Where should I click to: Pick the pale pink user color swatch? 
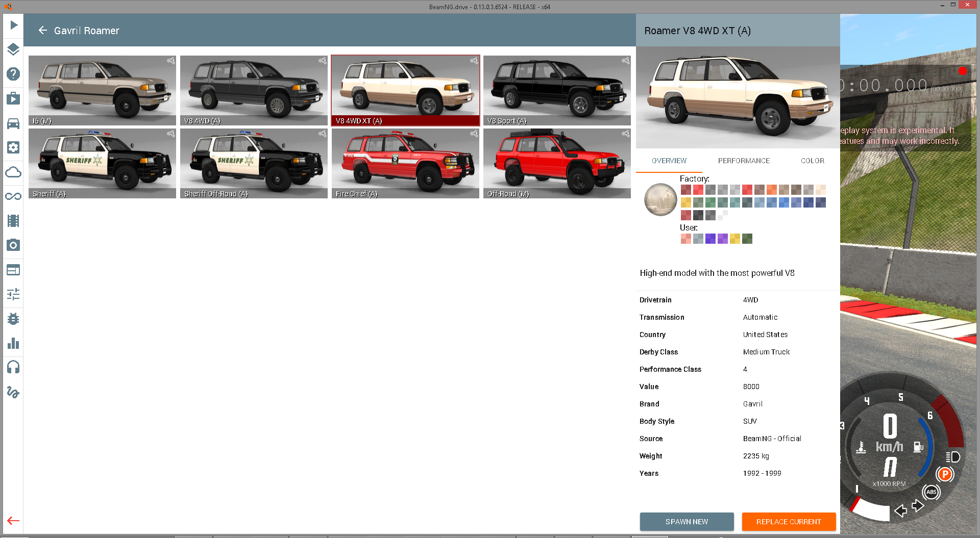[x=685, y=239]
